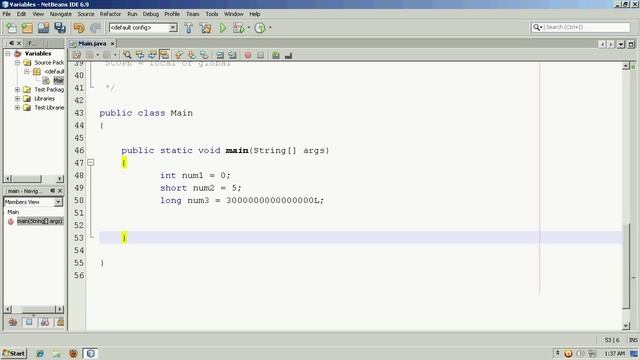Click the Toggle Bookmark editor icon
The width and height of the screenshot is (640, 360).
[204, 55]
